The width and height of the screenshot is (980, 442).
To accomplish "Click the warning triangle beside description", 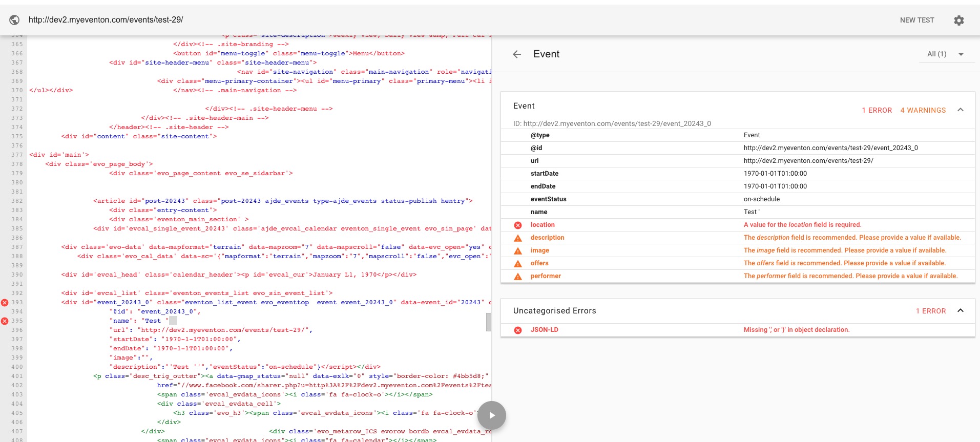I will click(518, 238).
